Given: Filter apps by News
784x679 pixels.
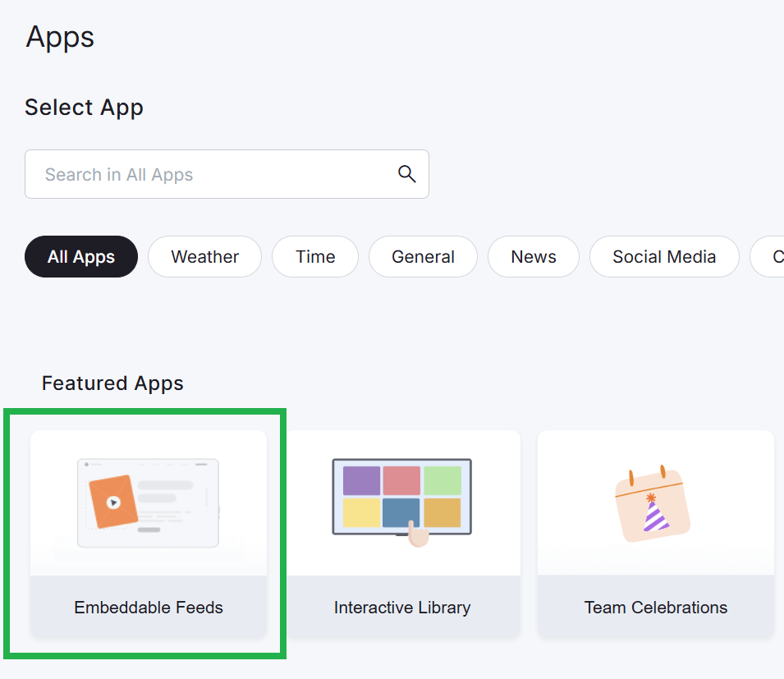Looking at the screenshot, I should [533, 256].
